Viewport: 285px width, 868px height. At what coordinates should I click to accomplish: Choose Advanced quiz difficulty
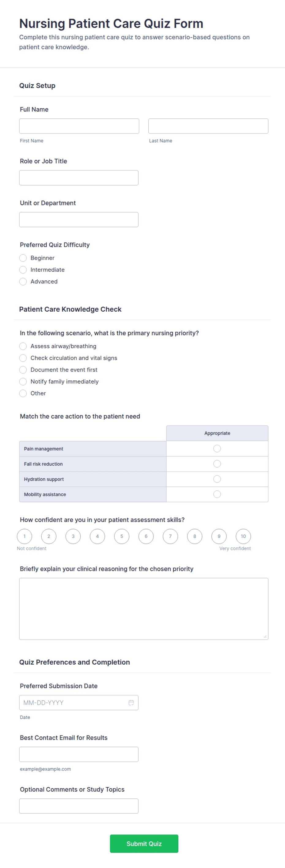[23, 281]
